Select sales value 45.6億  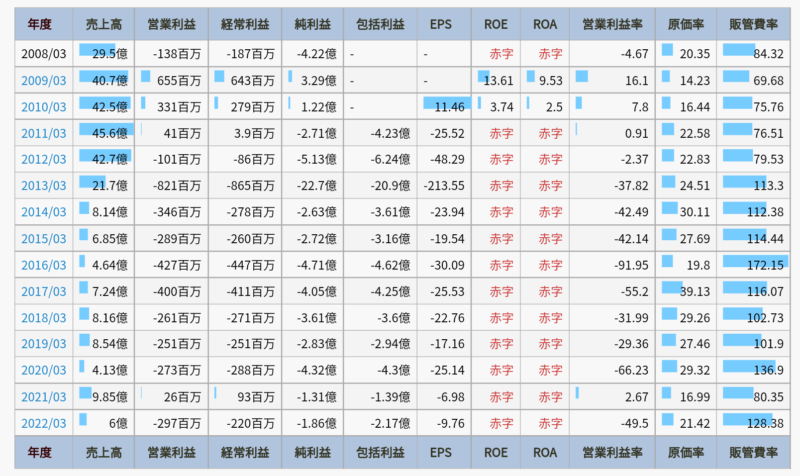[110, 134]
